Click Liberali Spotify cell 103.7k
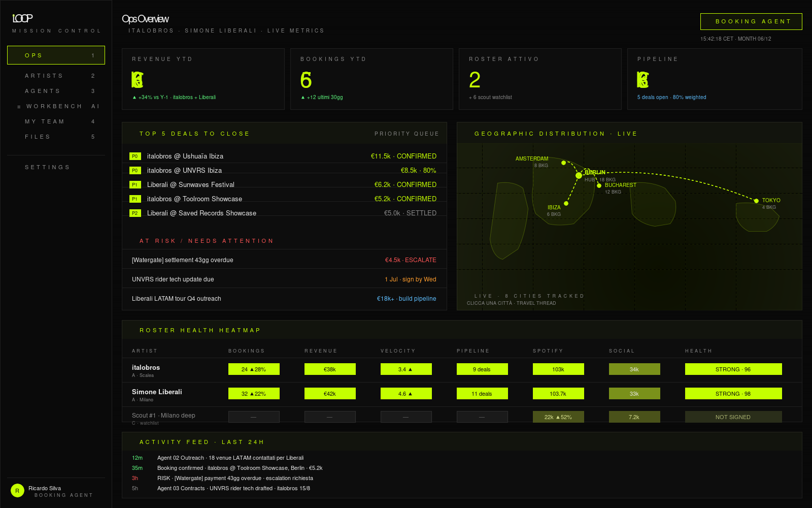Screen dimensions: 812x508 tap(558, 394)
